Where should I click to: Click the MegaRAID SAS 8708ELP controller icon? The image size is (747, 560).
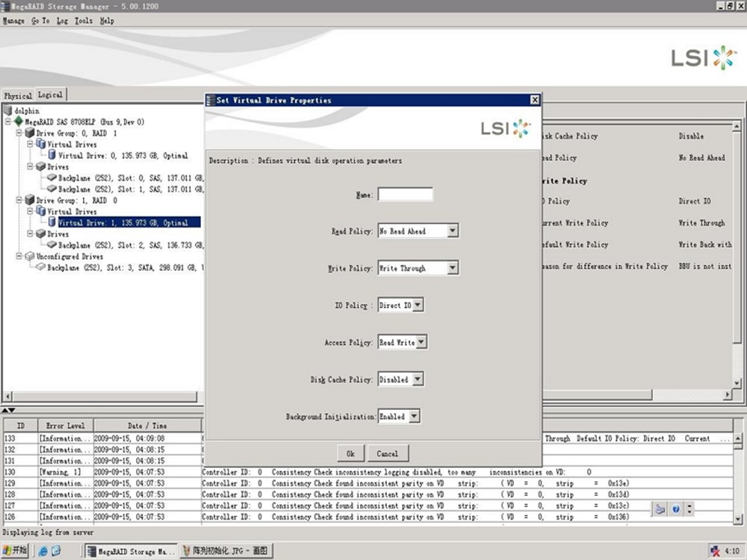point(19,122)
